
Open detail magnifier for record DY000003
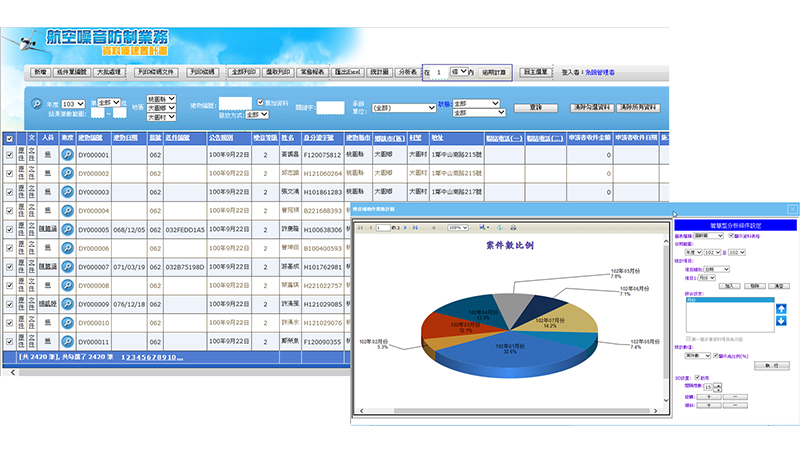tap(67, 192)
